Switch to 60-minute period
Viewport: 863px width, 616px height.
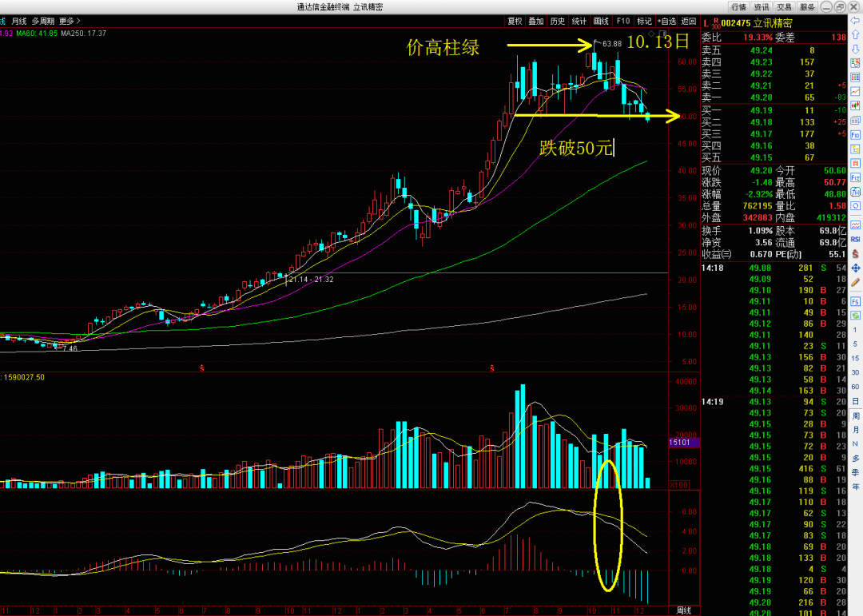tap(855, 387)
